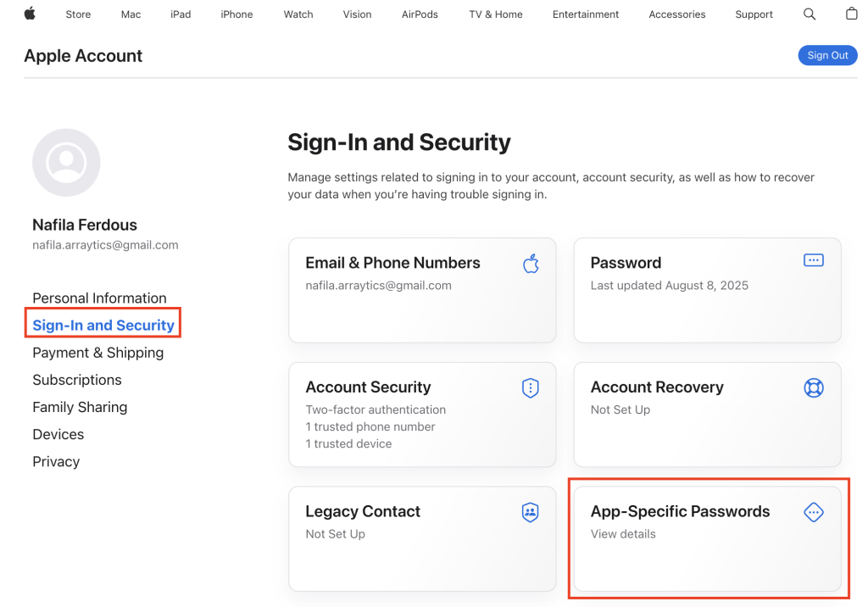Click the profile avatar picture

click(x=66, y=163)
